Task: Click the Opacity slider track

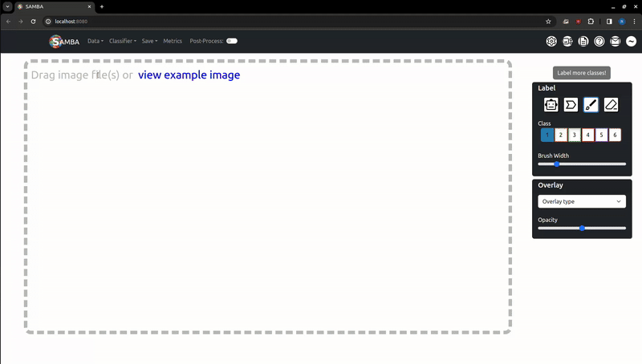Action: click(582, 229)
